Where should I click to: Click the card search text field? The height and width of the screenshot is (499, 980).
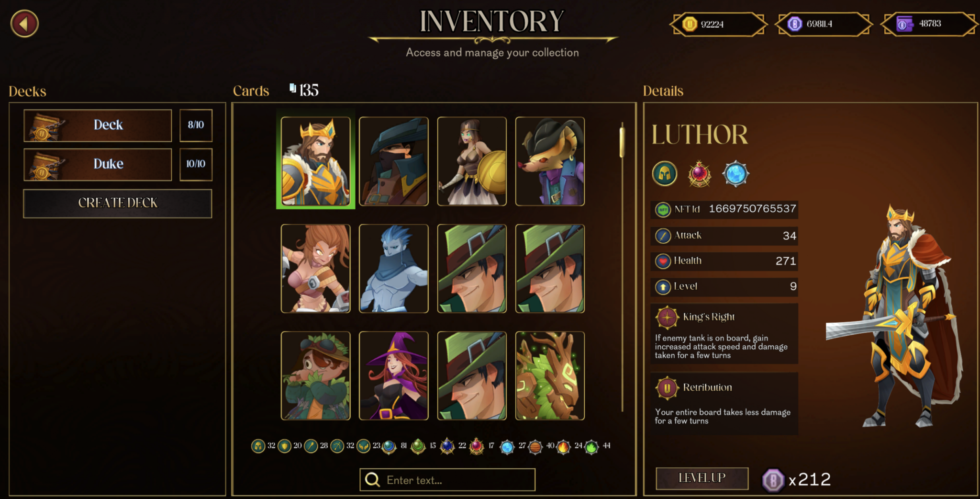[447, 479]
